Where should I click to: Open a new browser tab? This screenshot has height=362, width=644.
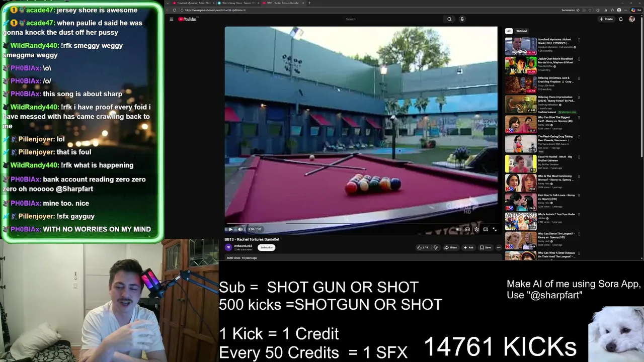tap(309, 3)
